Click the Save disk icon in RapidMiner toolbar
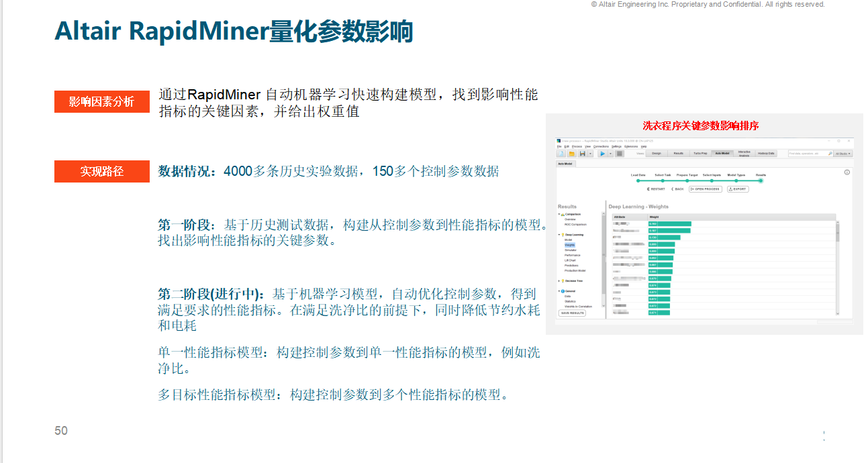This screenshot has height=463, width=868. 583,154
